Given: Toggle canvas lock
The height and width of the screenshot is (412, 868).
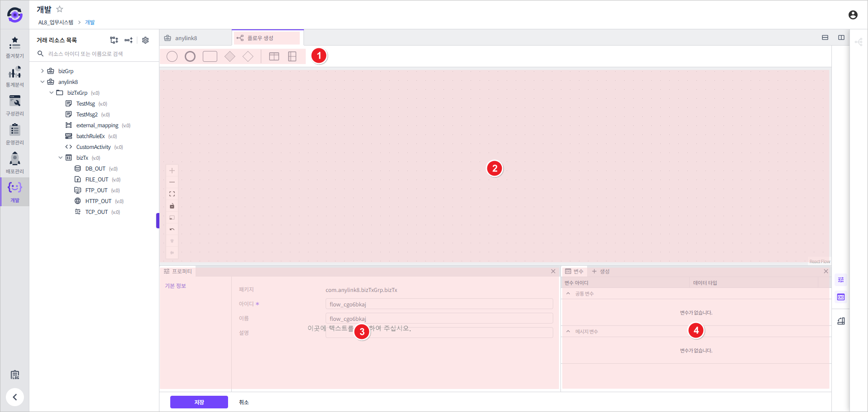Looking at the screenshot, I should point(172,206).
